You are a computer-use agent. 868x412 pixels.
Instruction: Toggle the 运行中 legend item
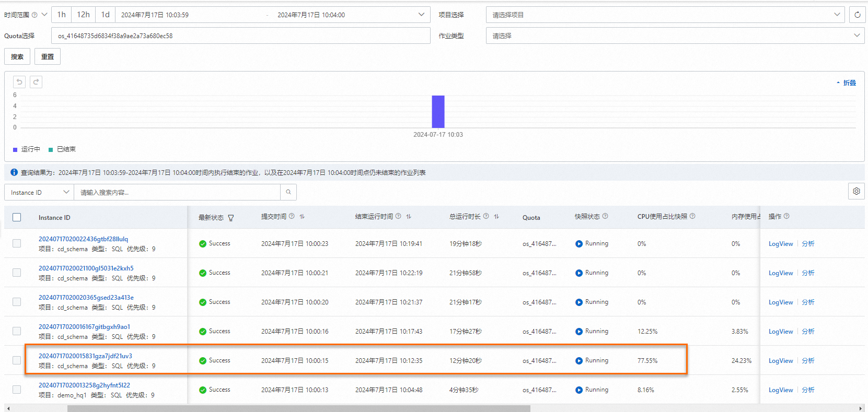pos(27,149)
